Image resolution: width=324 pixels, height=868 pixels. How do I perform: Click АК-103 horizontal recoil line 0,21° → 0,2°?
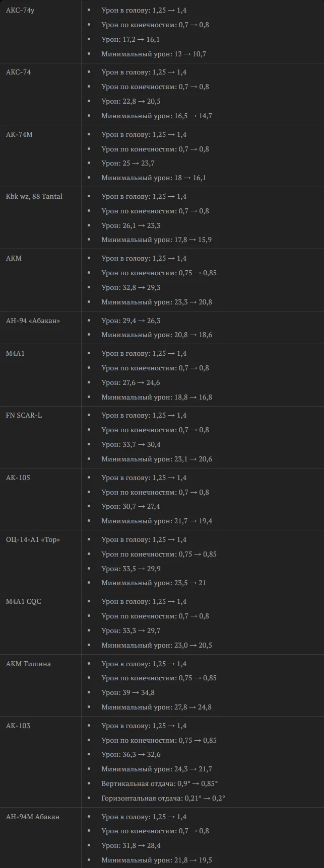pos(163,798)
